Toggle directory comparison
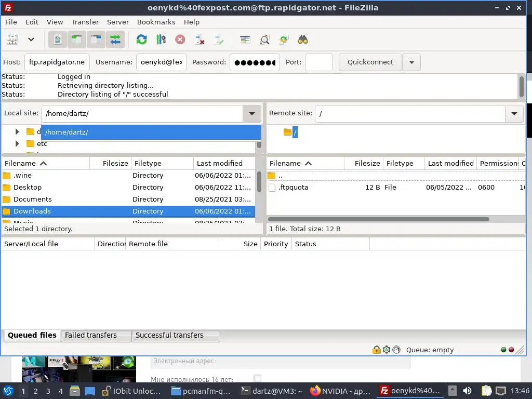The width and height of the screenshot is (532, 399). tap(264, 39)
